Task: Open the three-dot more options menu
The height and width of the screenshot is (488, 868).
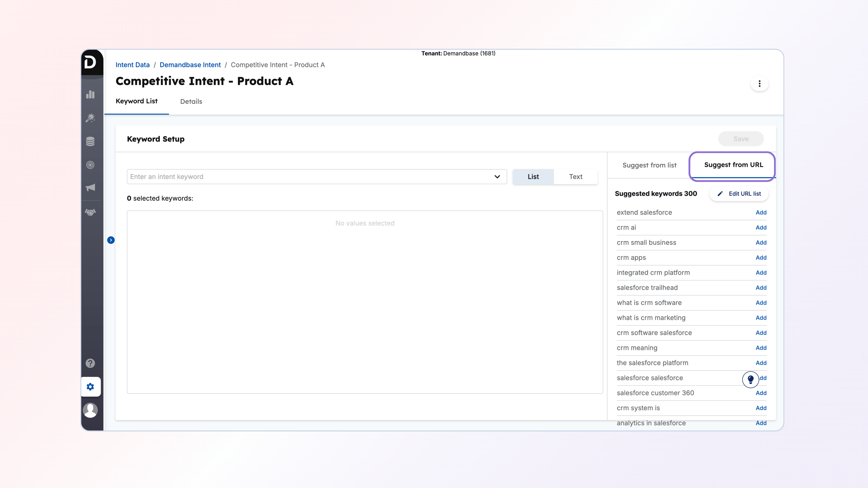Action: pyautogui.click(x=759, y=84)
